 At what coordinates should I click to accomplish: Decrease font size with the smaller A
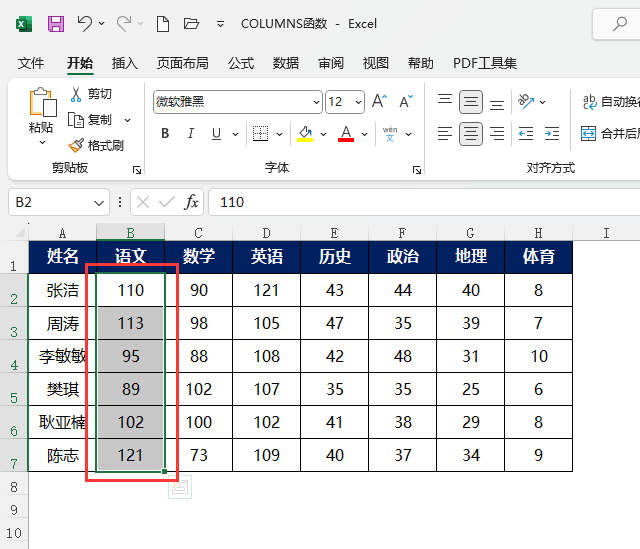coord(406,101)
